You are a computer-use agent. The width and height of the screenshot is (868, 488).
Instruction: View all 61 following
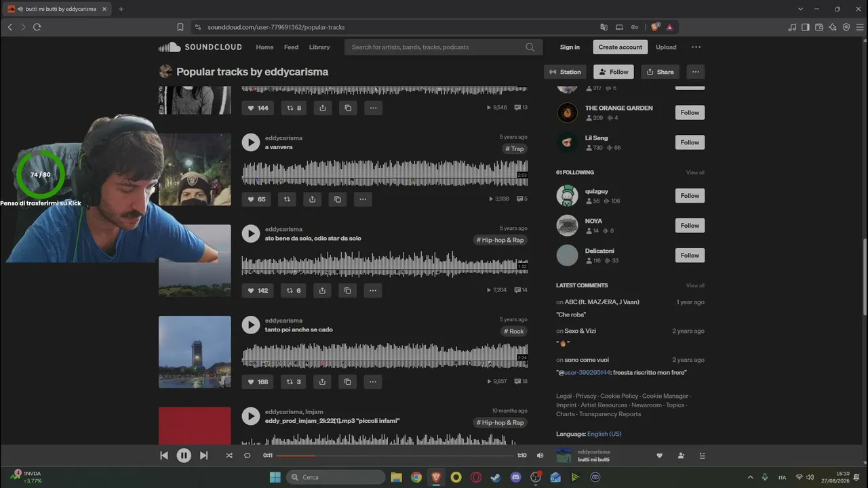click(x=695, y=173)
